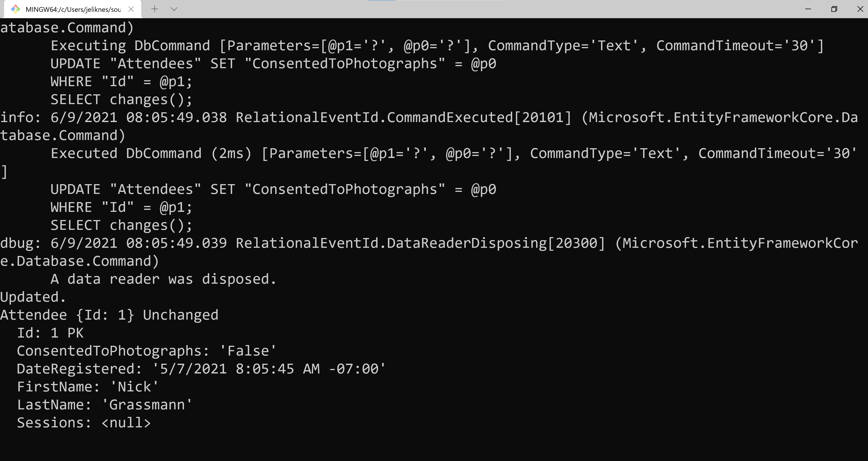Click the "Attendee {Id: 1} Unchanged" line

[x=109, y=315]
